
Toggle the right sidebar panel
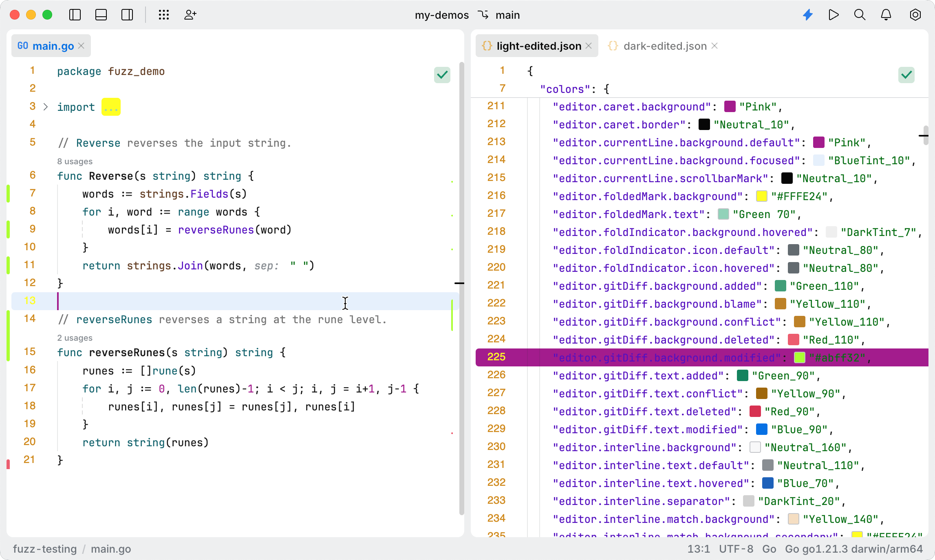[x=127, y=15]
